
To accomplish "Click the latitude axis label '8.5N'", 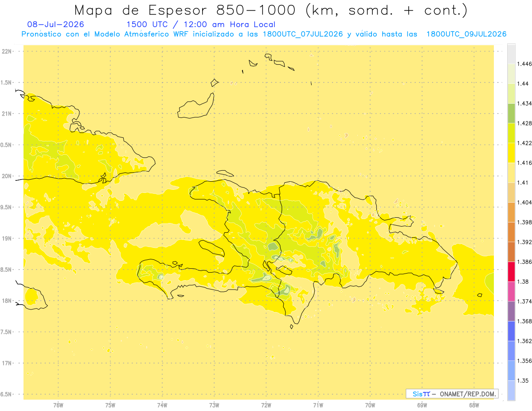I will tap(6, 270).
